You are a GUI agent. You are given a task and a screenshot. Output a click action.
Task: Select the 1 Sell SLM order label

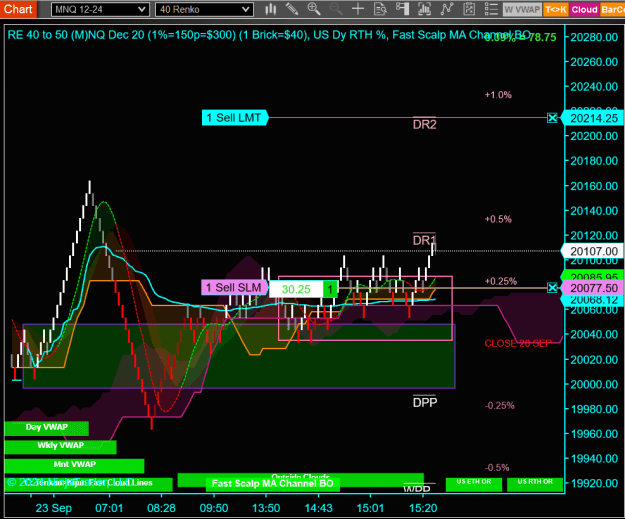[x=234, y=287]
